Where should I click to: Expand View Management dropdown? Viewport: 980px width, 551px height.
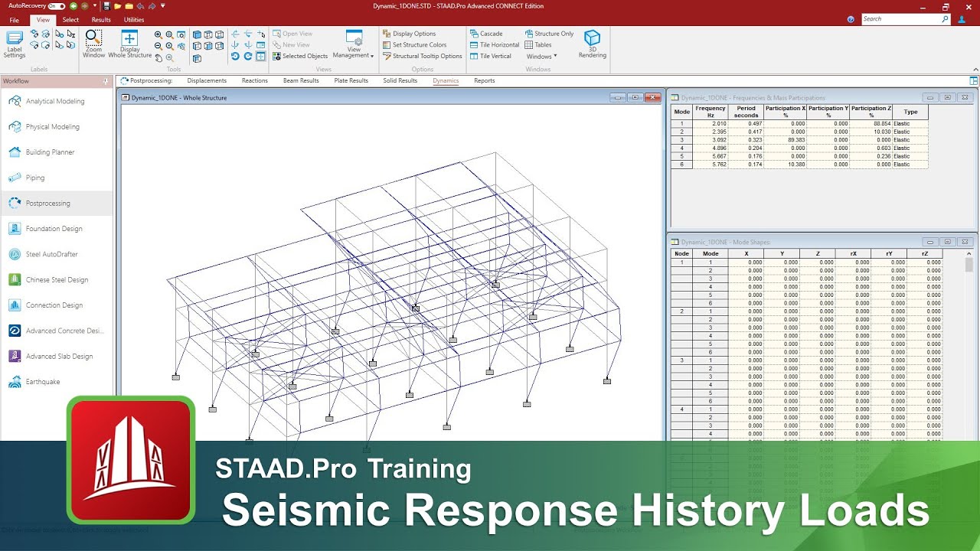[x=354, y=44]
